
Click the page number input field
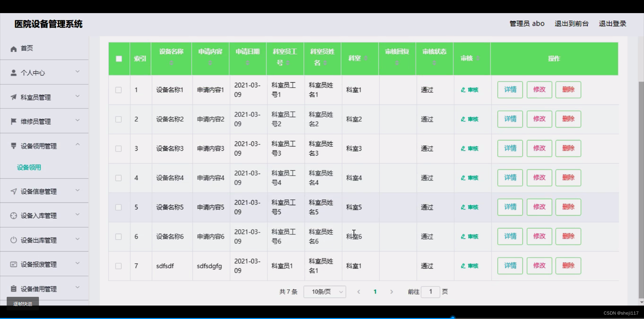(430, 292)
